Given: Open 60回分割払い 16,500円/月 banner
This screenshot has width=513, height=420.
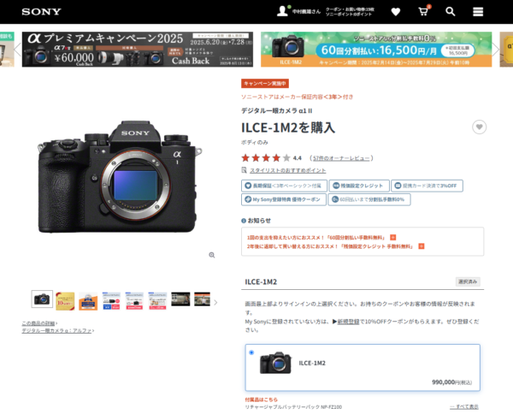Looking at the screenshot, I should point(376,50).
